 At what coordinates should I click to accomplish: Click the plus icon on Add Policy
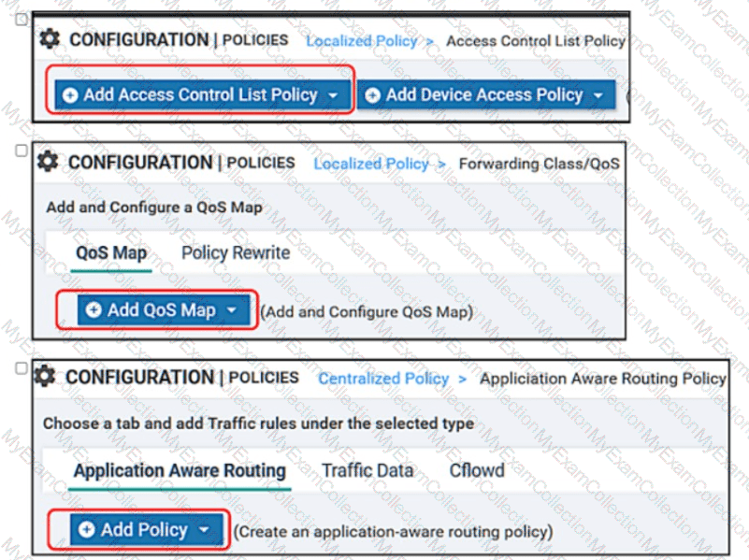(x=87, y=530)
